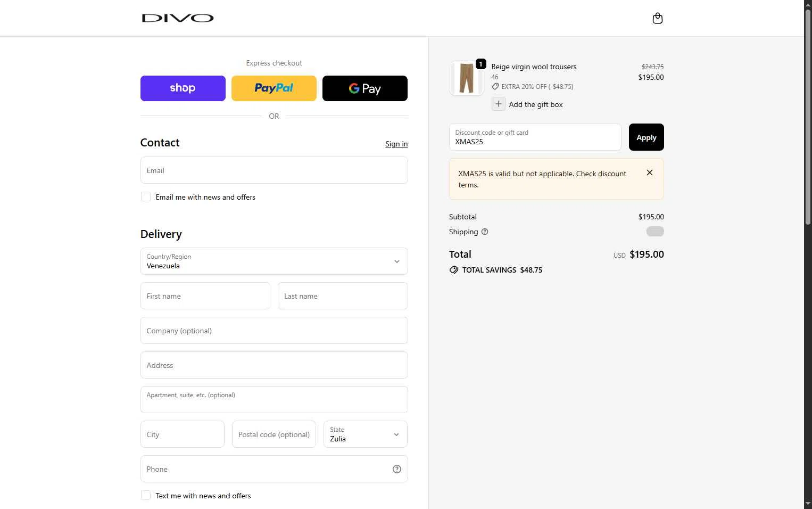The width and height of the screenshot is (812, 509).
Task: Click the TOTAL SAVINGS $48.75 text
Action: click(x=502, y=270)
